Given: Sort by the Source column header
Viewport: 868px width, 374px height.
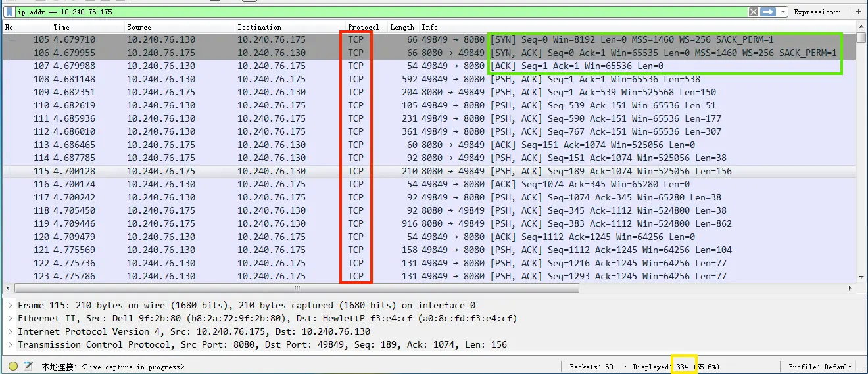Looking at the screenshot, I should (139, 27).
